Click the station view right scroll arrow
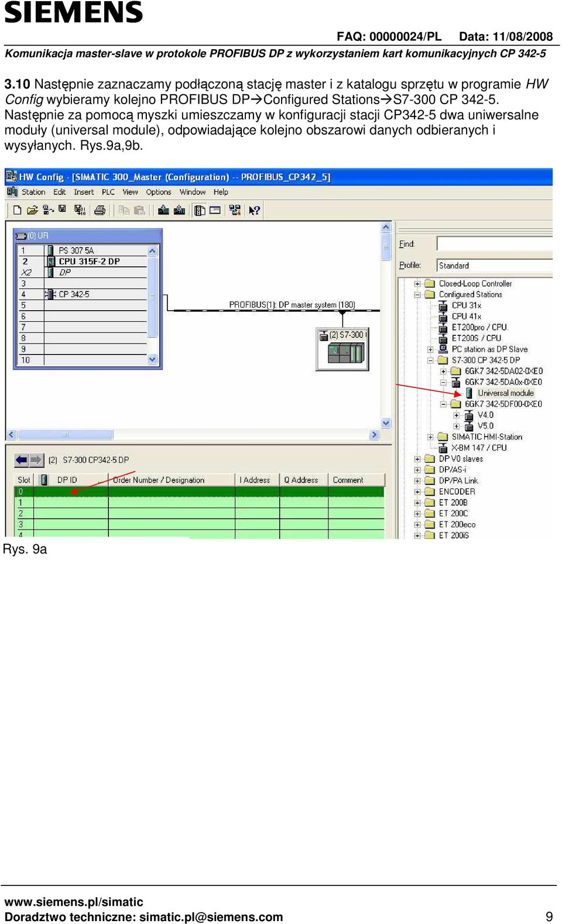This screenshot has width=562, height=924. tap(375, 435)
